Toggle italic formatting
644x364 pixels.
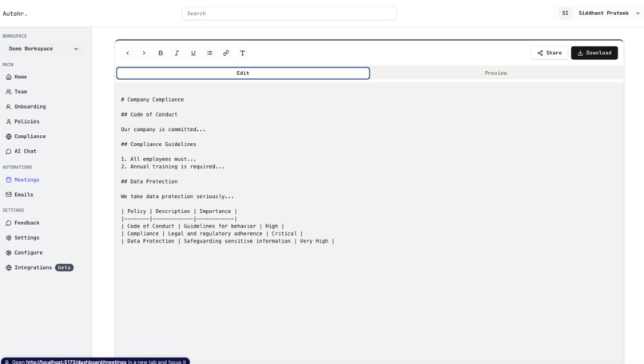point(177,53)
